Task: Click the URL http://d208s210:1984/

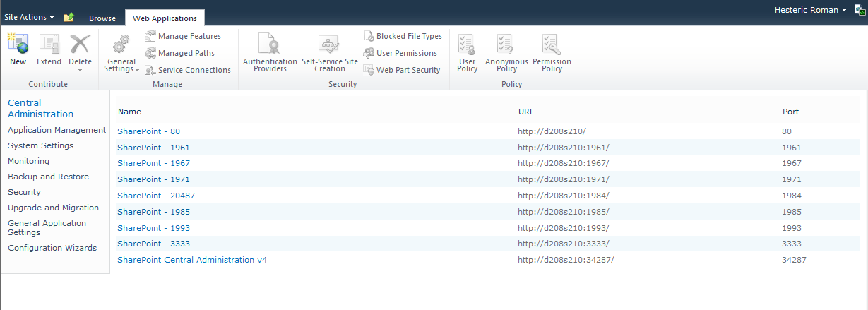Action: click(563, 196)
